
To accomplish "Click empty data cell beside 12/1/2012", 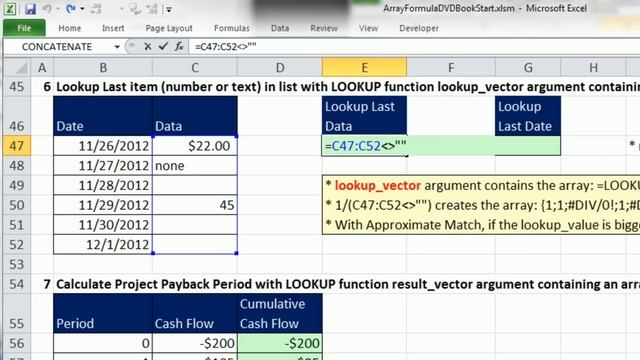I will pos(195,244).
